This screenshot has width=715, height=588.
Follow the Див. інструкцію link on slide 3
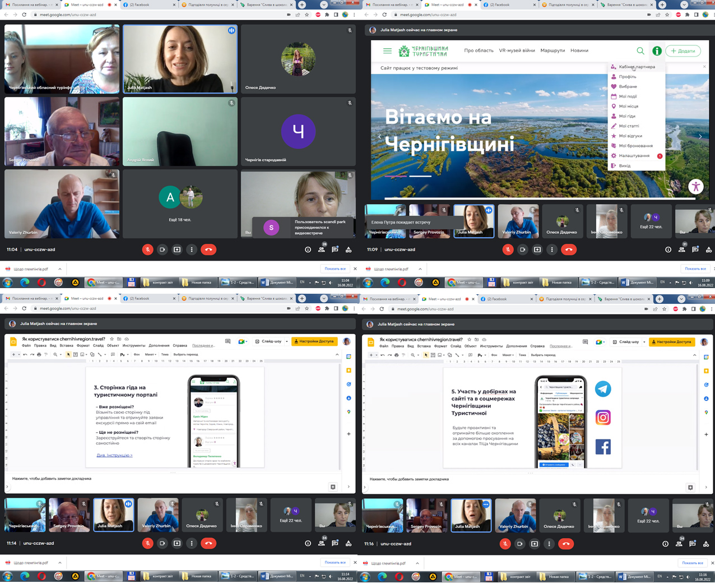(x=114, y=455)
